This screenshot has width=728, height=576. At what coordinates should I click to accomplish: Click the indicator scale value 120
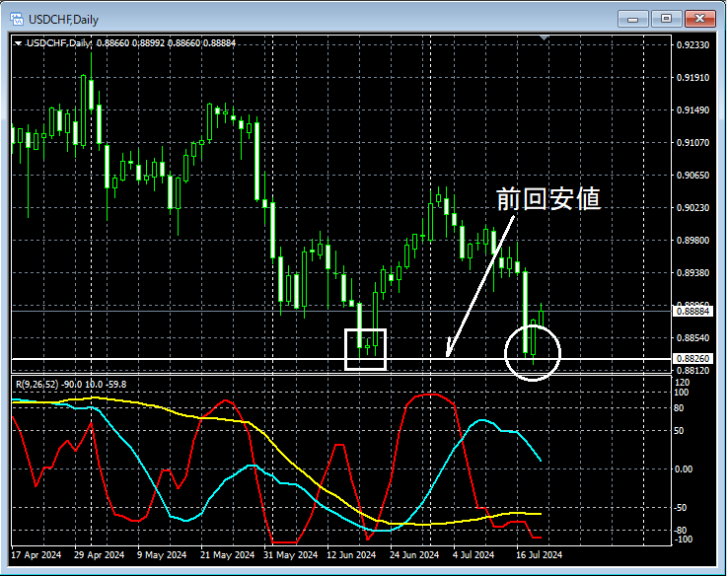click(x=682, y=383)
